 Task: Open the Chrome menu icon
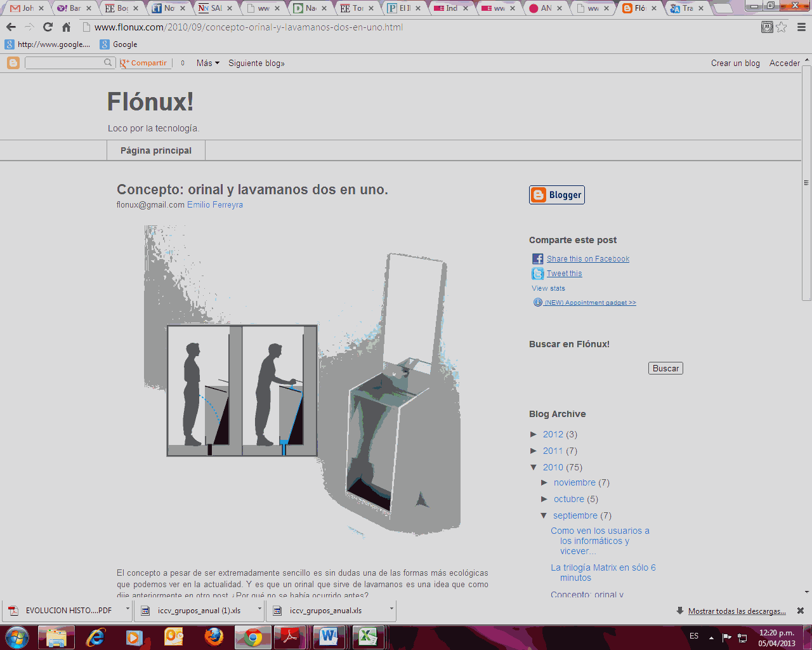click(801, 27)
